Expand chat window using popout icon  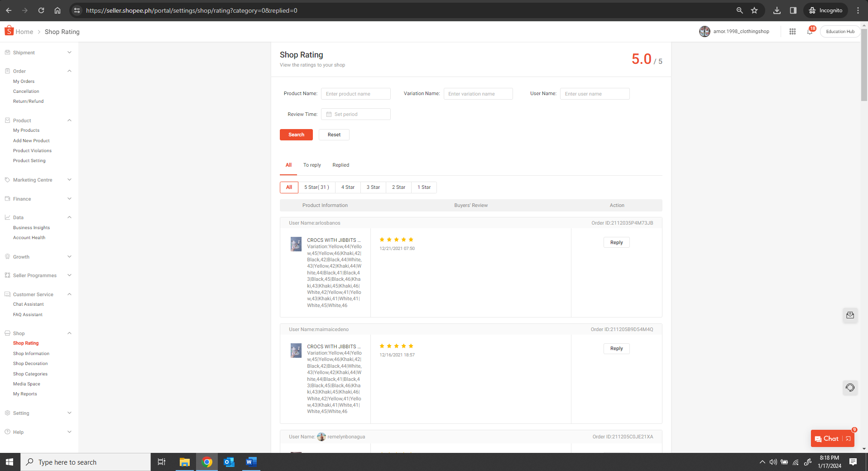pos(848,438)
